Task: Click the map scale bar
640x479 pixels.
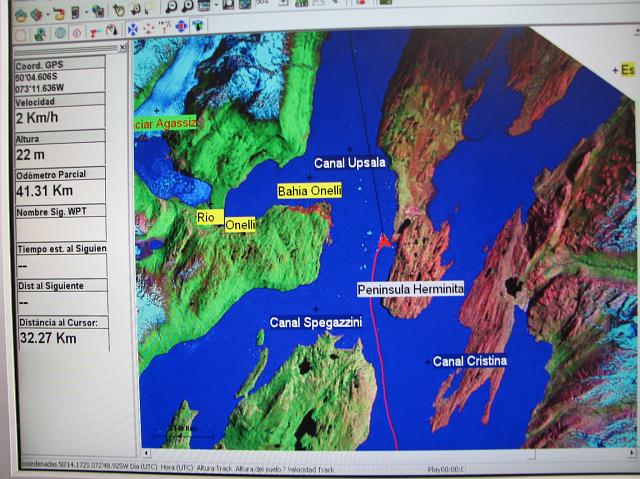Action: [183, 433]
